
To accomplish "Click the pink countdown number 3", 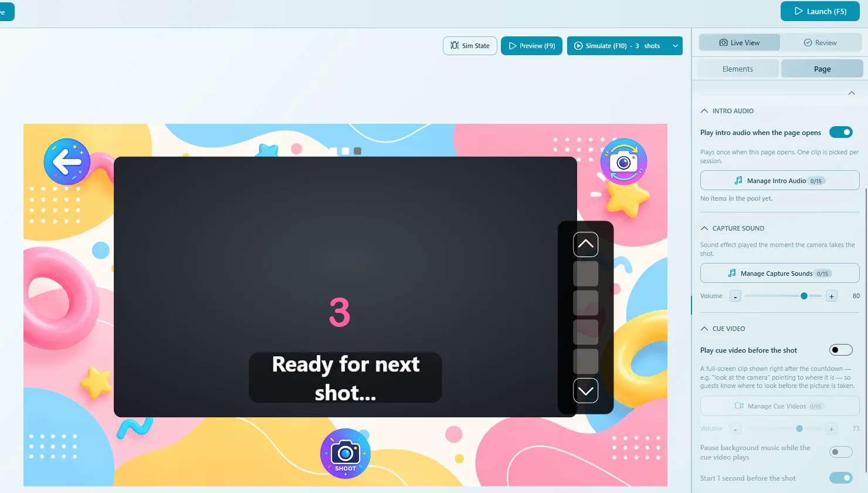I will pos(340,313).
